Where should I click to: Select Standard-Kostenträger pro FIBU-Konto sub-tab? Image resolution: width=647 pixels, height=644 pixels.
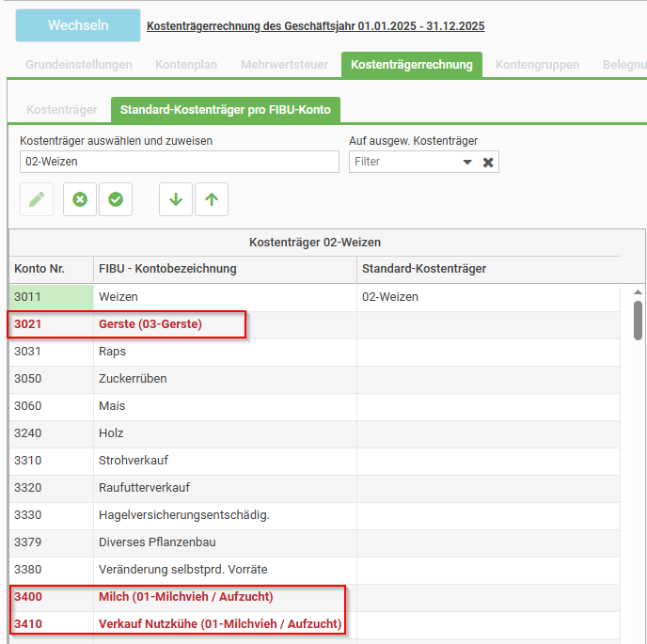tap(226, 110)
